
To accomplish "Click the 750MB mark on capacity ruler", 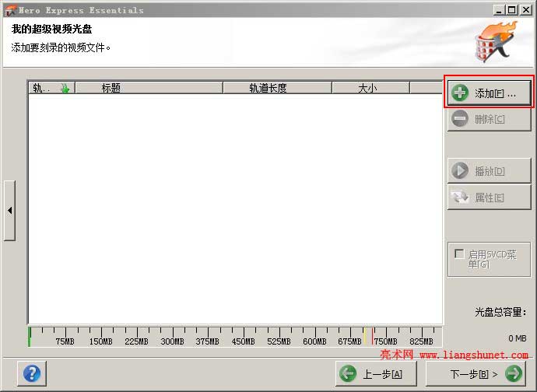I will [385, 341].
